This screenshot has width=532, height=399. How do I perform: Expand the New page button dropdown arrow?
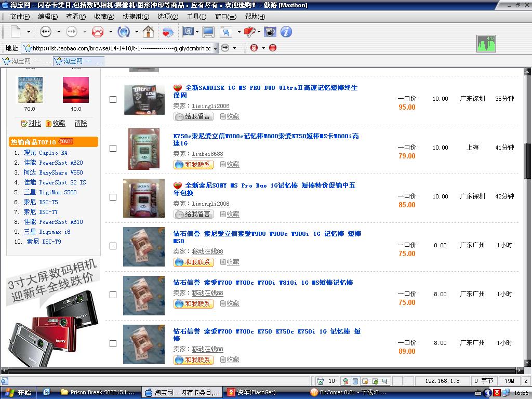[29, 32]
